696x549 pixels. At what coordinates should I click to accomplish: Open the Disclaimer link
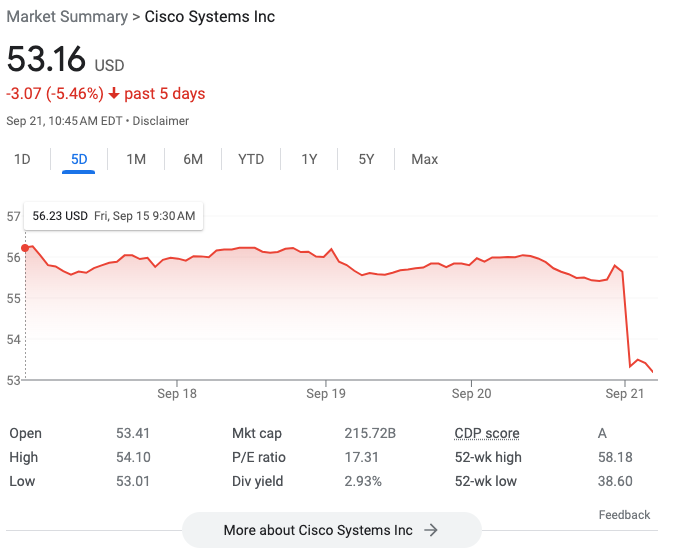point(161,121)
